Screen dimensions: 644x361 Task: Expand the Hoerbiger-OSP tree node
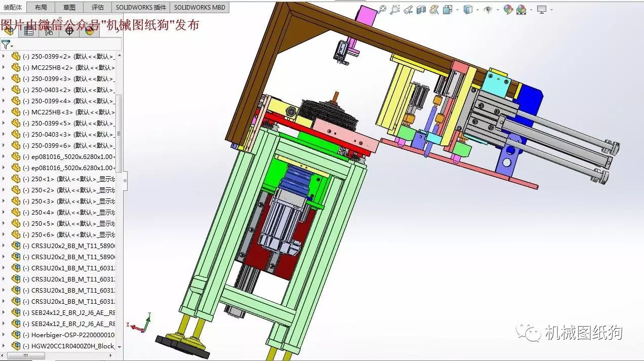pyautogui.click(x=4, y=335)
